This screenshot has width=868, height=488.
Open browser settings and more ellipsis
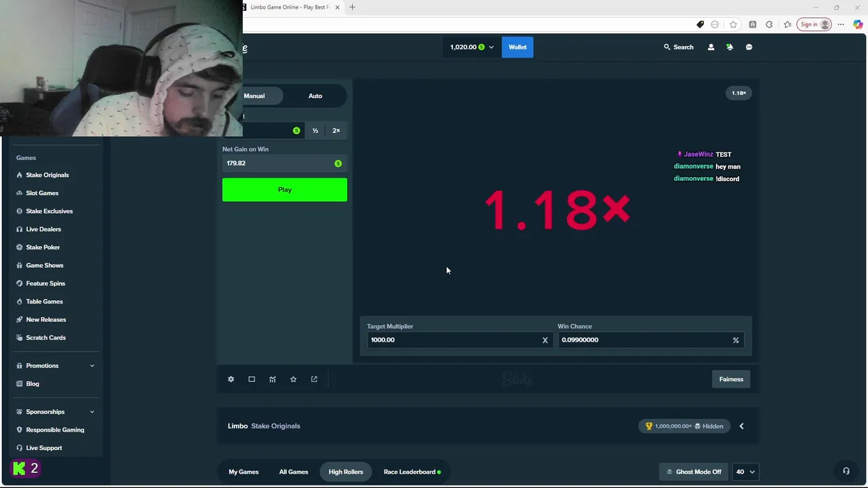pos(841,24)
